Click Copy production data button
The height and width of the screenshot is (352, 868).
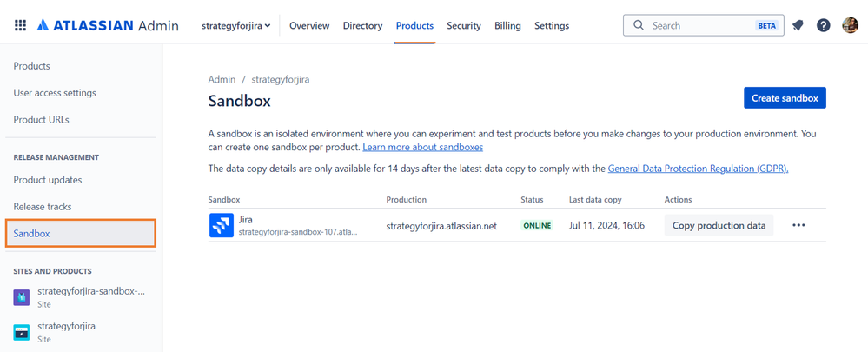[719, 225]
